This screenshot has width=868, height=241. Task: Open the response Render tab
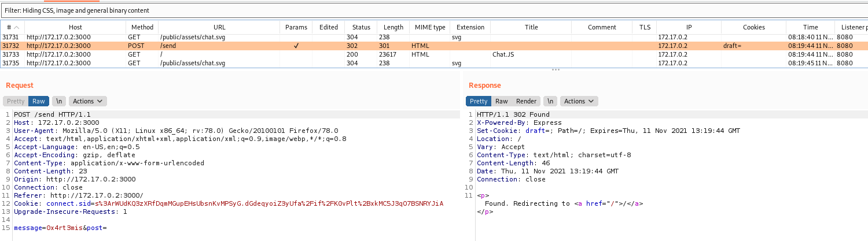click(527, 101)
